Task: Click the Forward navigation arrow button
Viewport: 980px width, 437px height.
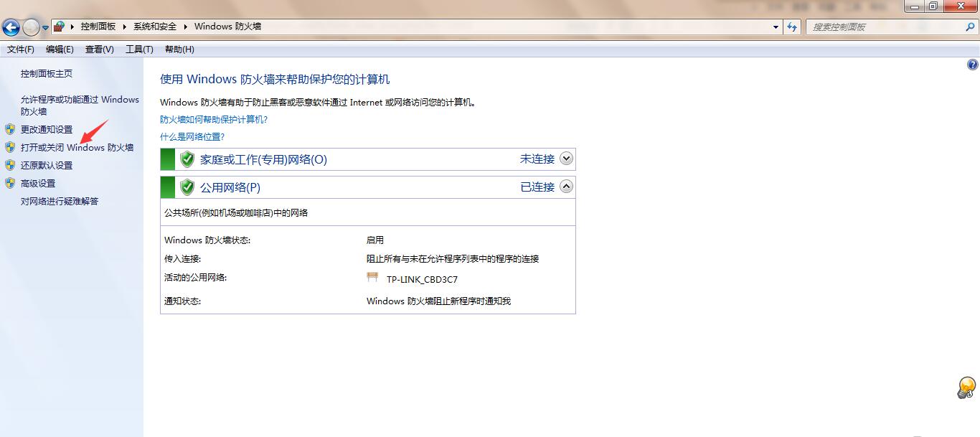Action: click(31, 28)
